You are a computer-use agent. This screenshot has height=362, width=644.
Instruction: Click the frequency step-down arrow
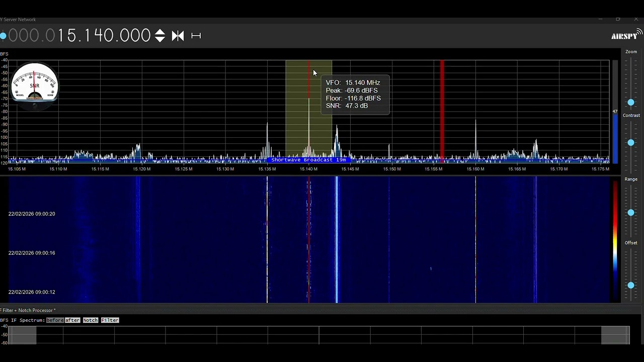click(159, 39)
